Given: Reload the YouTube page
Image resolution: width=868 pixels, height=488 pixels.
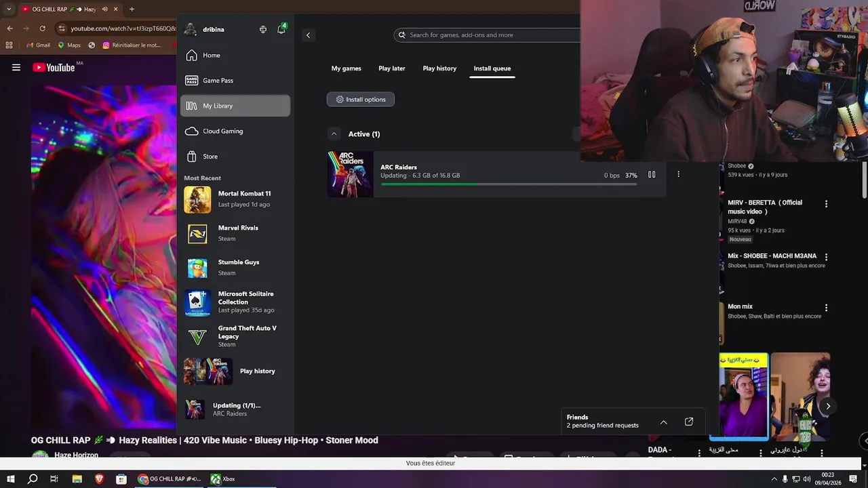Looking at the screenshot, I should 42,28.
